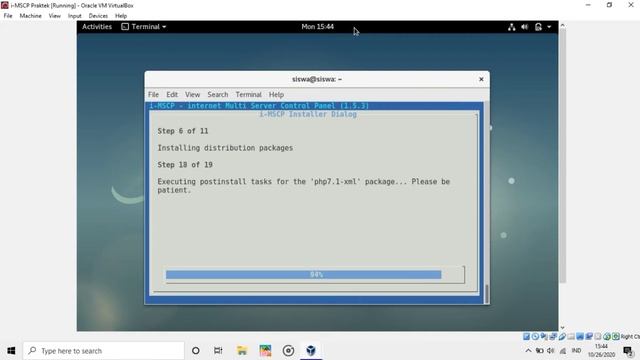Click the VirtualBox USB devices status icon

(562, 336)
